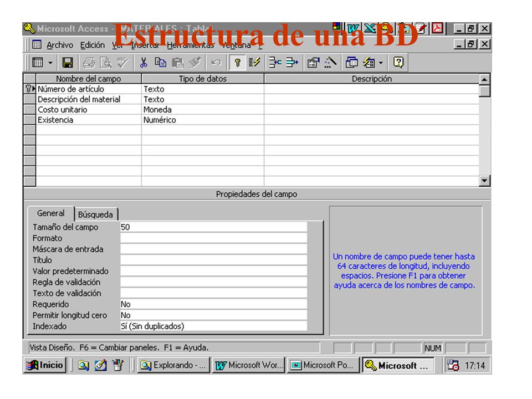Select the Existencia field name
This screenshot has height=399, width=532.
pos(55,120)
